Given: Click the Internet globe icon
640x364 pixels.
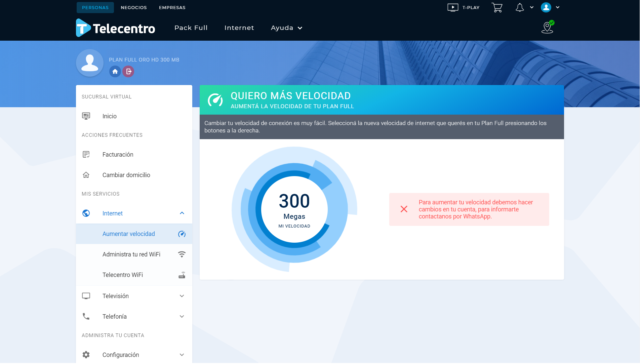Looking at the screenshot, I should click(x=86, y=213).
